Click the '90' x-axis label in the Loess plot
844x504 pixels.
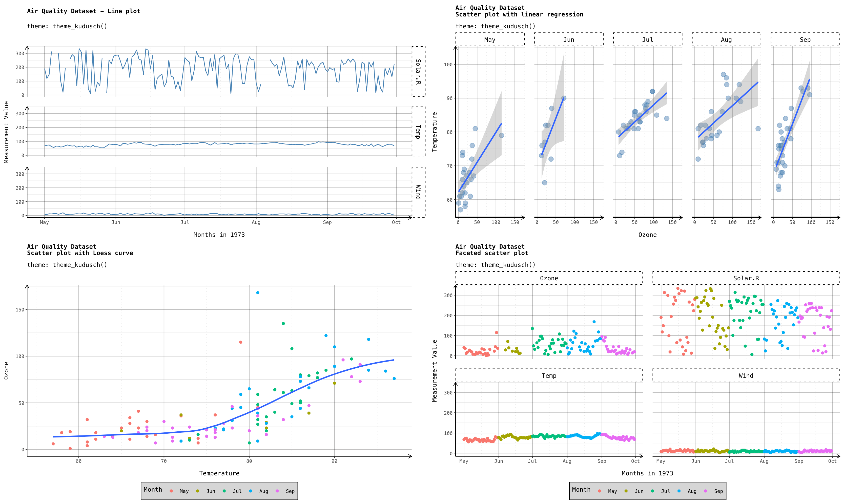tap(335, 461)
